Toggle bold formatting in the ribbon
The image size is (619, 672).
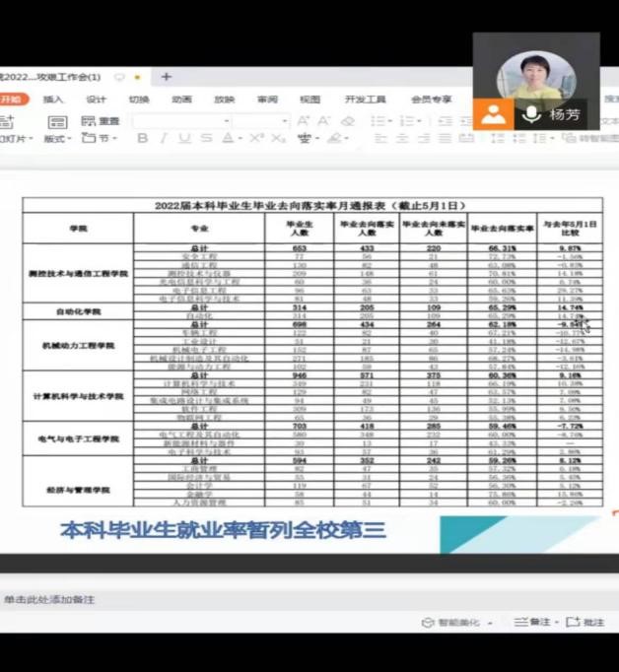click(142, 139)
